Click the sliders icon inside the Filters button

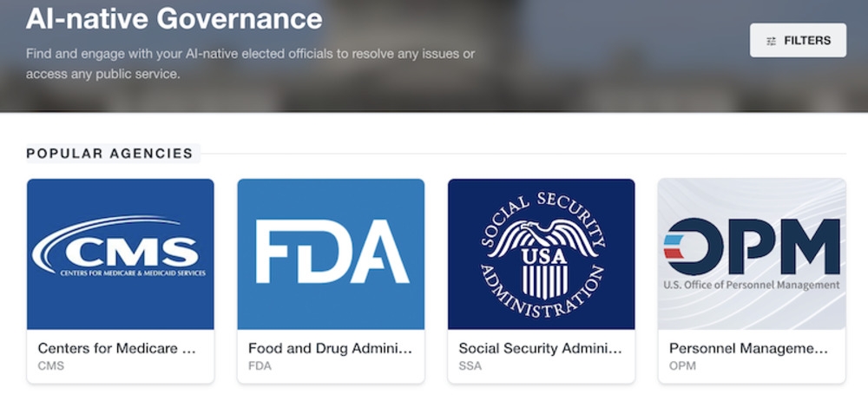coord(772,41)
